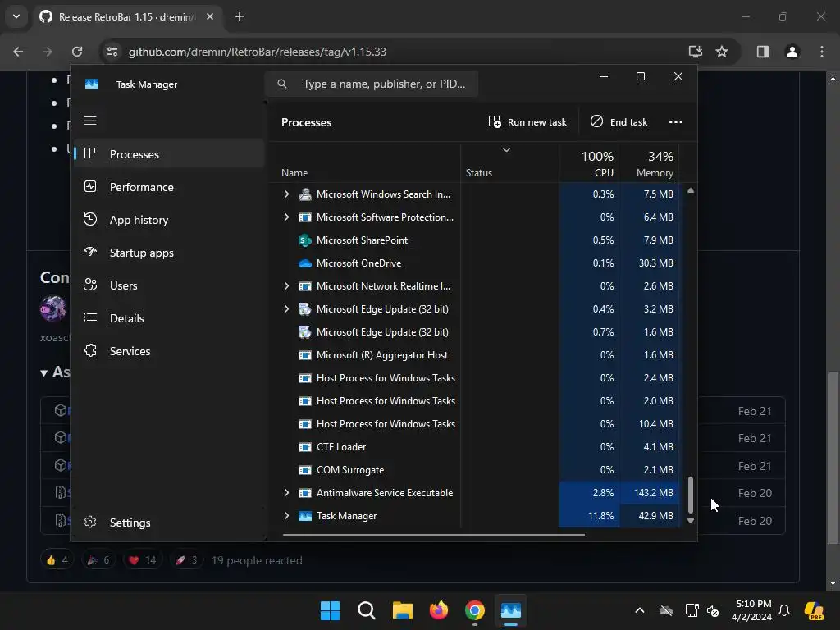The image size is (840, 630).
Task: Click the search magnifier icon in Task Manager
Action: [282, 84]
